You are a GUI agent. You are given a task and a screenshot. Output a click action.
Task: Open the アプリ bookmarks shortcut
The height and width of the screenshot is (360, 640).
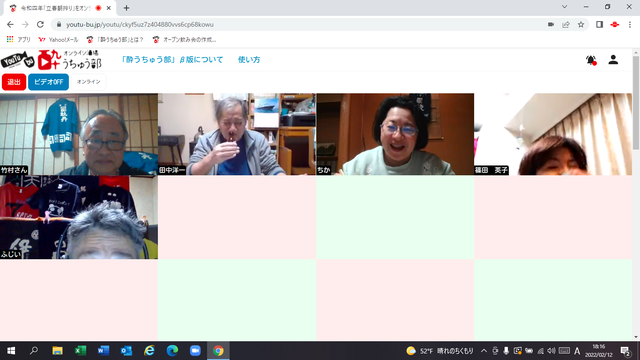[18, 40]
